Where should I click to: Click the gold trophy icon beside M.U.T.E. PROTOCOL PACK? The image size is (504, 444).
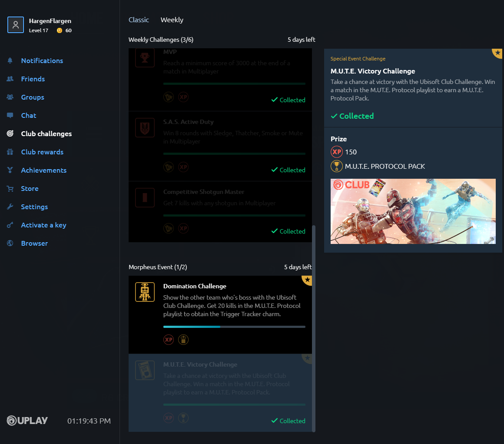337,167
